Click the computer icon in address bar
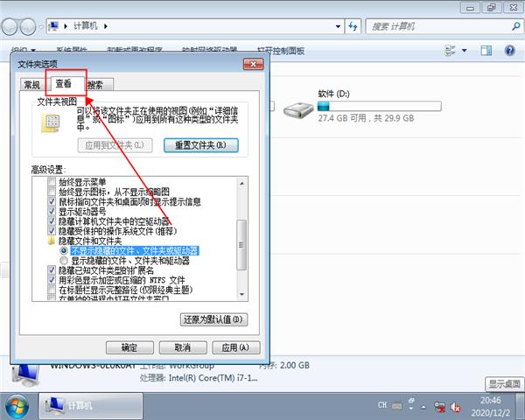This screenshot has height=420, width=525. tap(54, 25)
